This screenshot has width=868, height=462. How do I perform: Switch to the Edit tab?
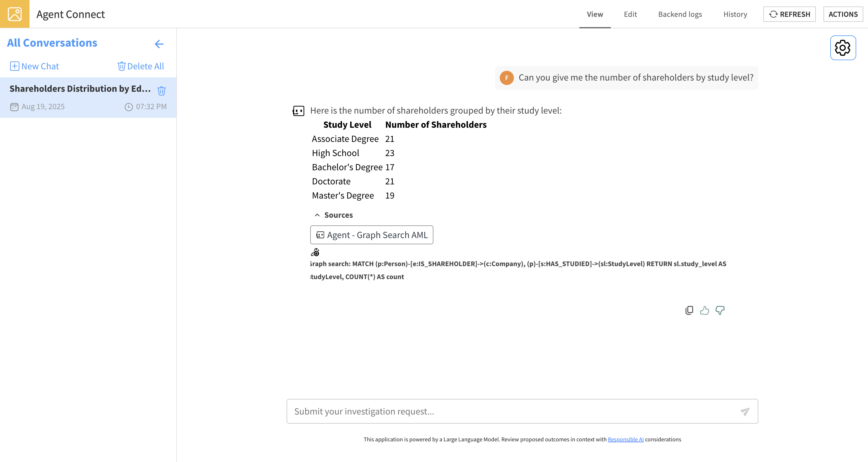pos(630,14)
